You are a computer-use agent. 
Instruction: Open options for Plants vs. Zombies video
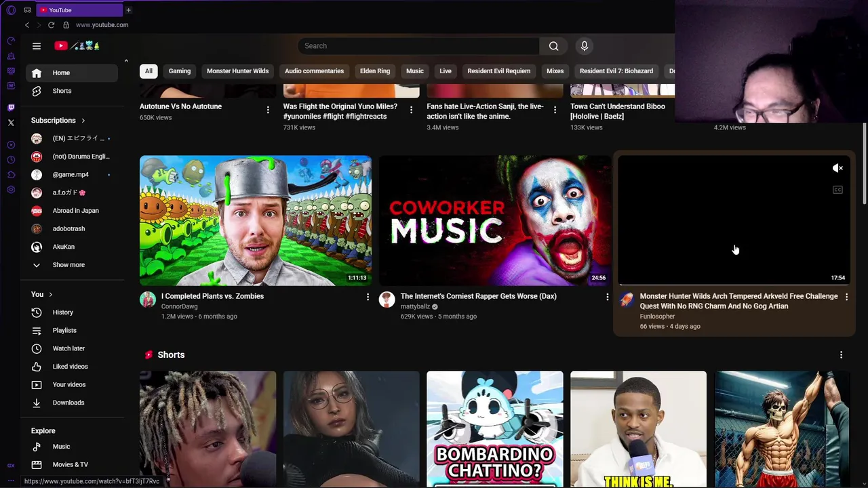coord(368,297)
